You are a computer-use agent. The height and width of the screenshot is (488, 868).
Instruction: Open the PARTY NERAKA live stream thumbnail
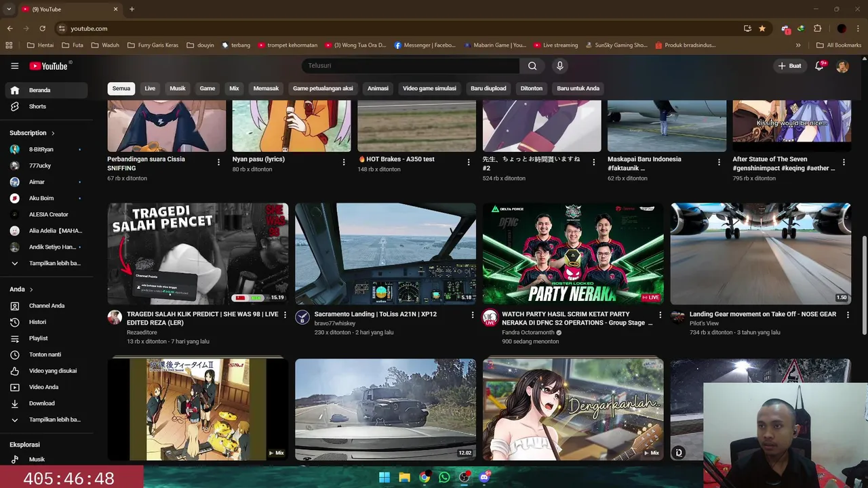[573, 253]
